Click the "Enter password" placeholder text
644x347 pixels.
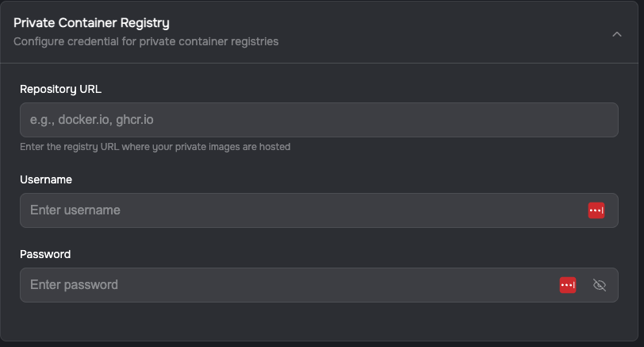(74, 285)
